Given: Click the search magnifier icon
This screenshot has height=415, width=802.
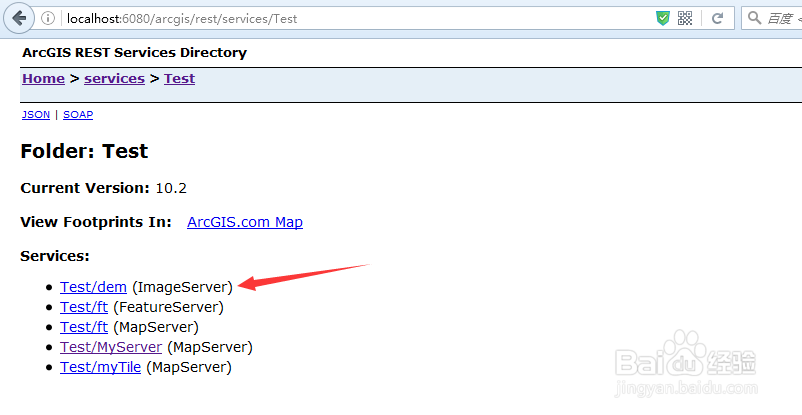Looking at the screenshot, I should pos(754,18).
